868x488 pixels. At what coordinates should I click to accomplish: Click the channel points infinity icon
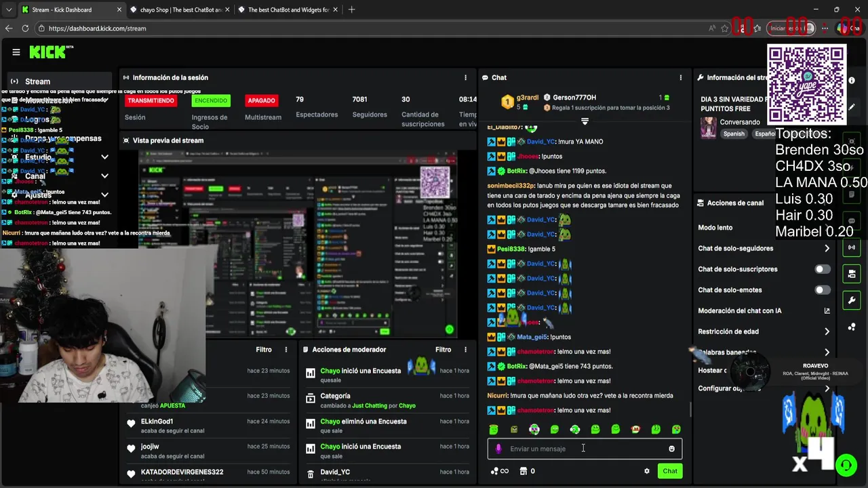pyautogui.click(x=499, y=471)
